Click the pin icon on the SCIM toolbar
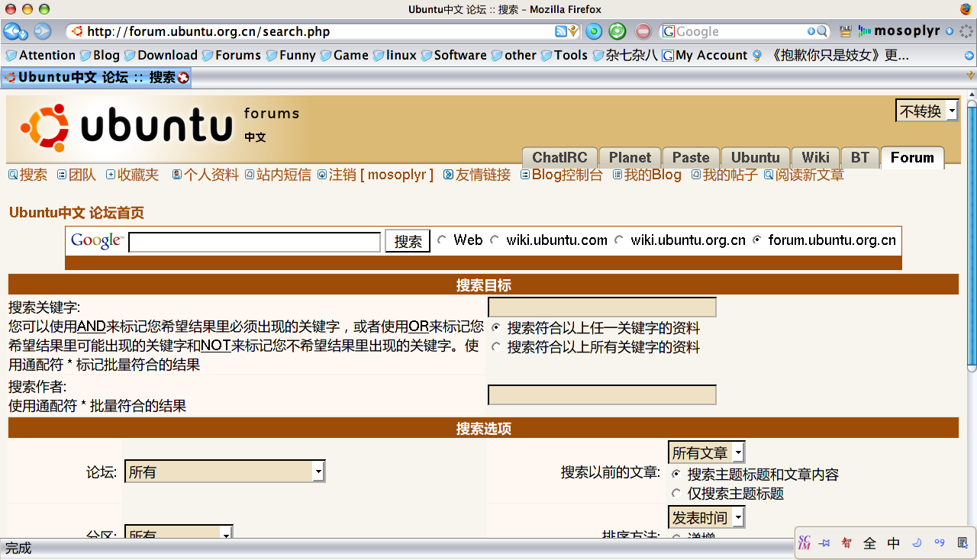 (824, 543)
